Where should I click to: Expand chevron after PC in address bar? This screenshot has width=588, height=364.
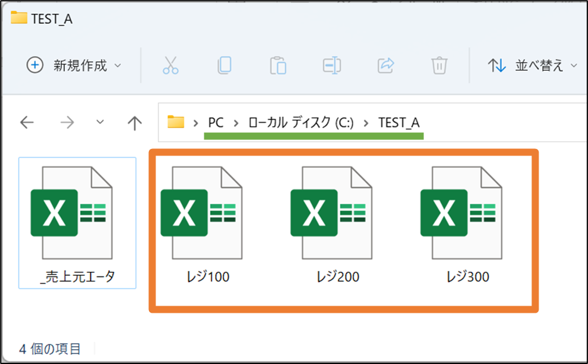236,123
